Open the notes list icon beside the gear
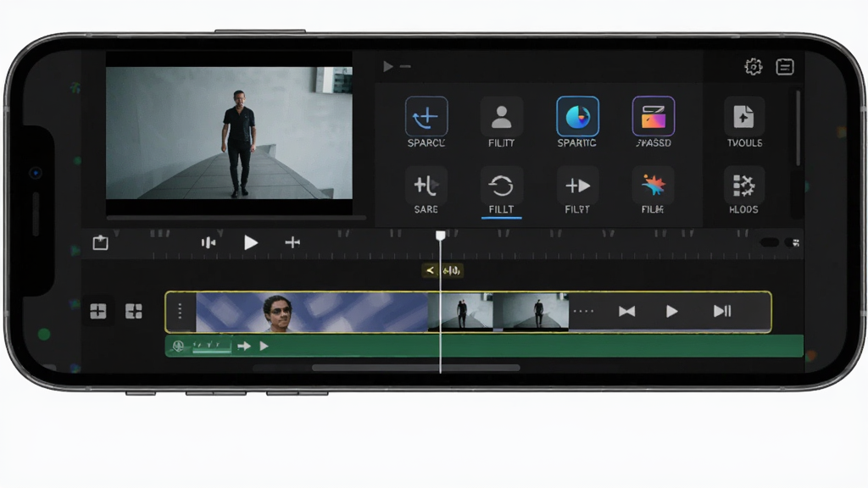 [785, 67]
